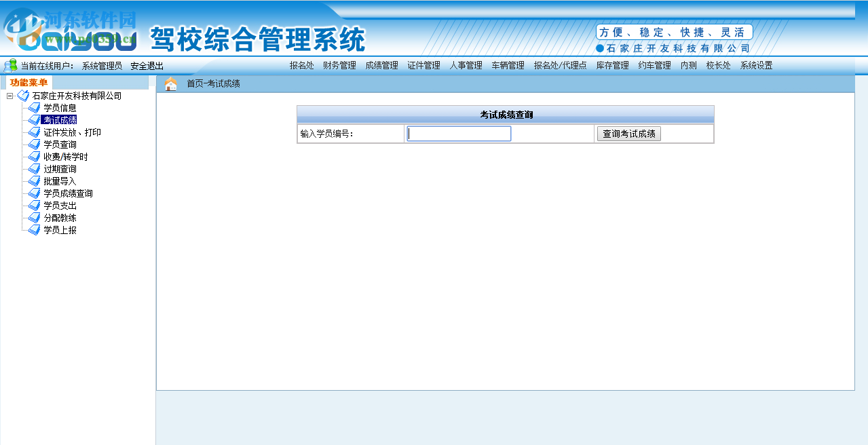Select the 批量导入 icon in the sidebar
The height and width of the screenshot is (445, 868).
(x=33, y=180)
